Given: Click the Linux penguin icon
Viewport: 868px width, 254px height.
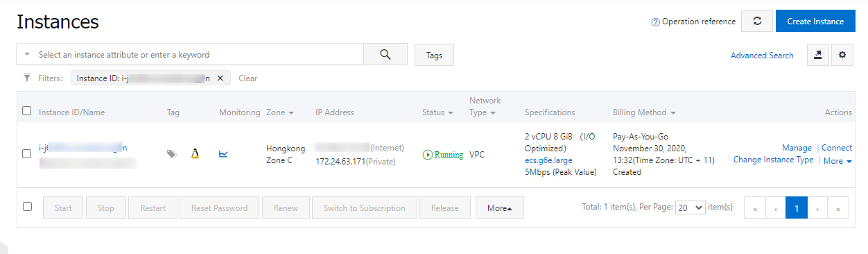Looking at the screenshot, I should pos(196,154).
